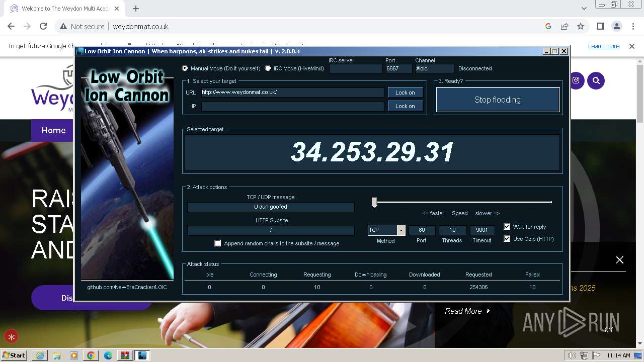Click the IRC server field

pos(356,68)
